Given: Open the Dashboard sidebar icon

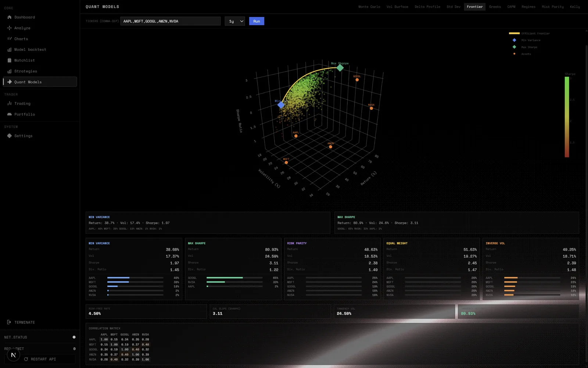Looking at the screenshot, I should (x=10, y=17).
